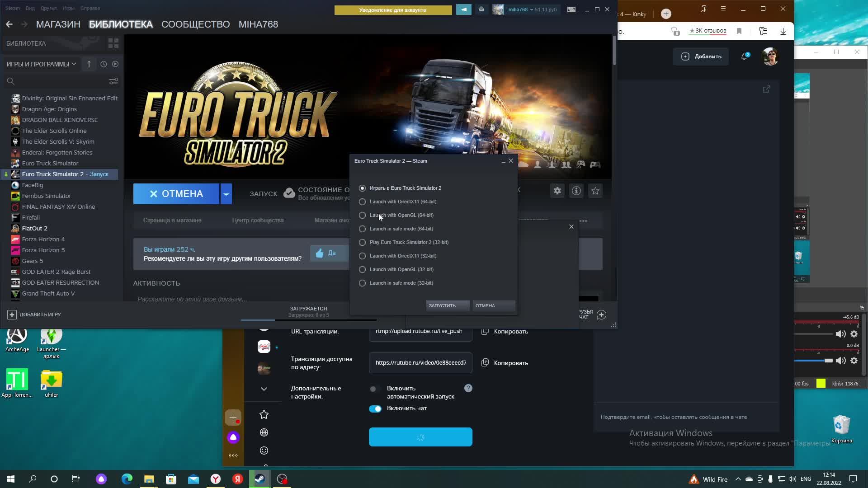868x488 pixels.
Task: Expand the sidebar chevron below channel avatars
Action: pos(264,389)
